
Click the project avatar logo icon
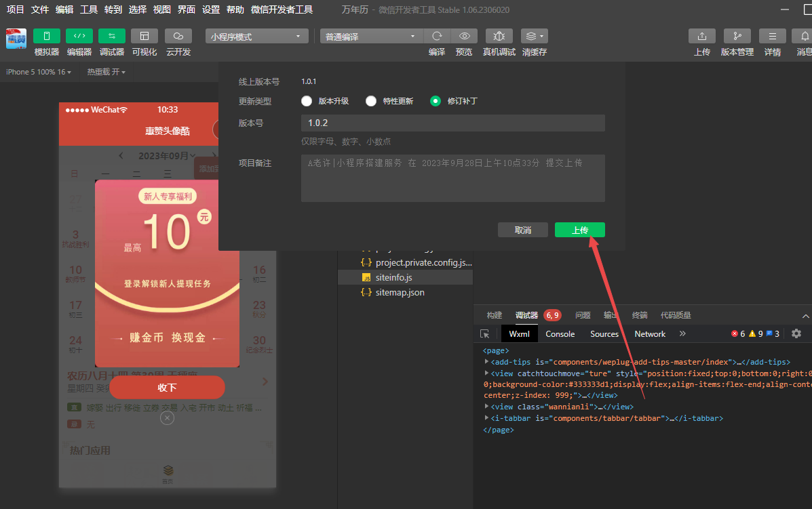[x=16, y=39]
